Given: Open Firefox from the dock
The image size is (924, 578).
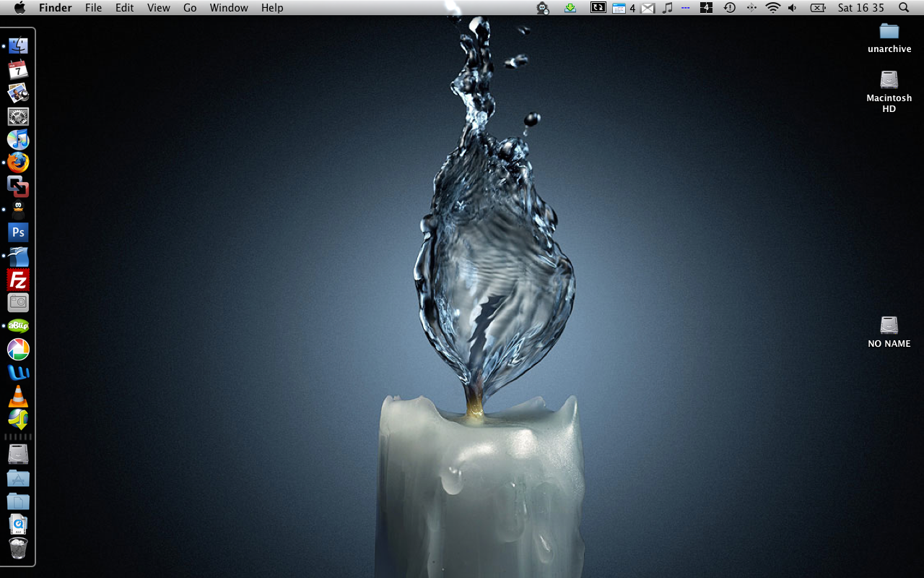Looking at the screenshot, I should (18, 163).
